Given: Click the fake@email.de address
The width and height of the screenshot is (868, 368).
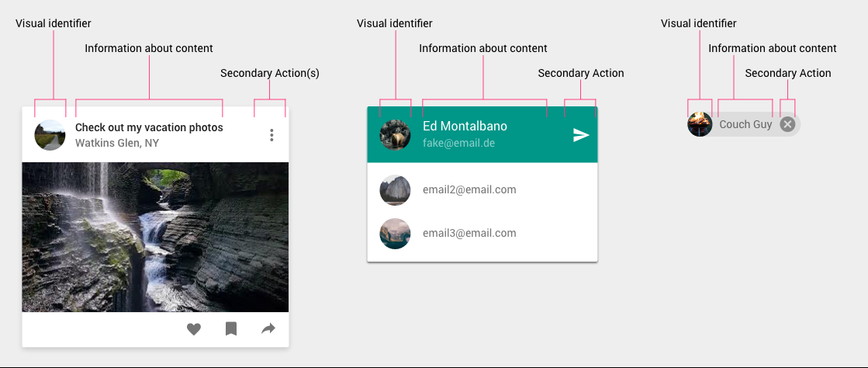Looking at the screenshot, I should coord(459,143).
